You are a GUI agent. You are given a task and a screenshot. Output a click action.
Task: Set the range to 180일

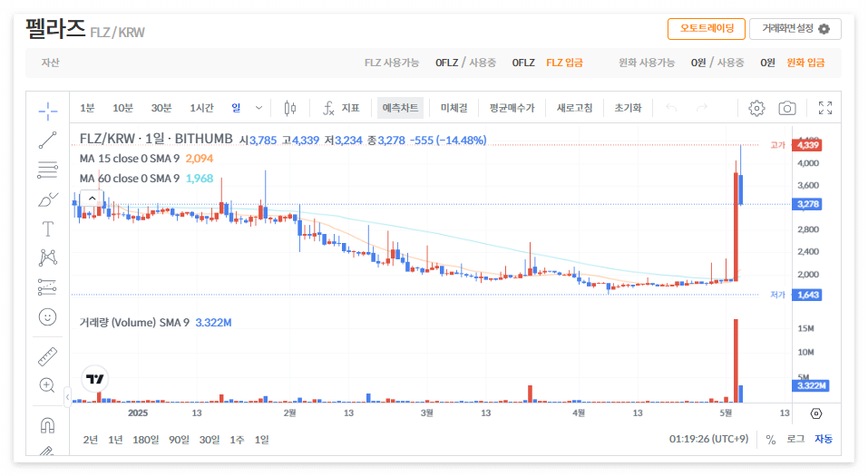pos(146,440)
